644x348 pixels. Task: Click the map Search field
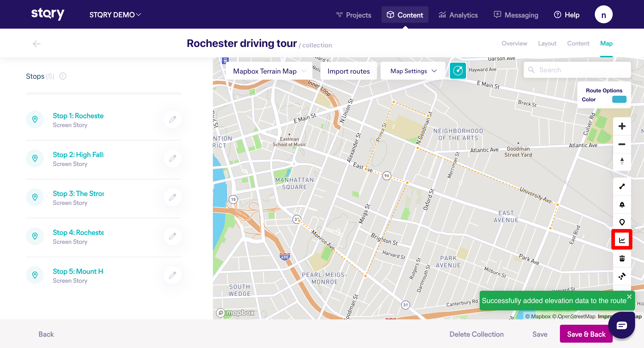580,70
